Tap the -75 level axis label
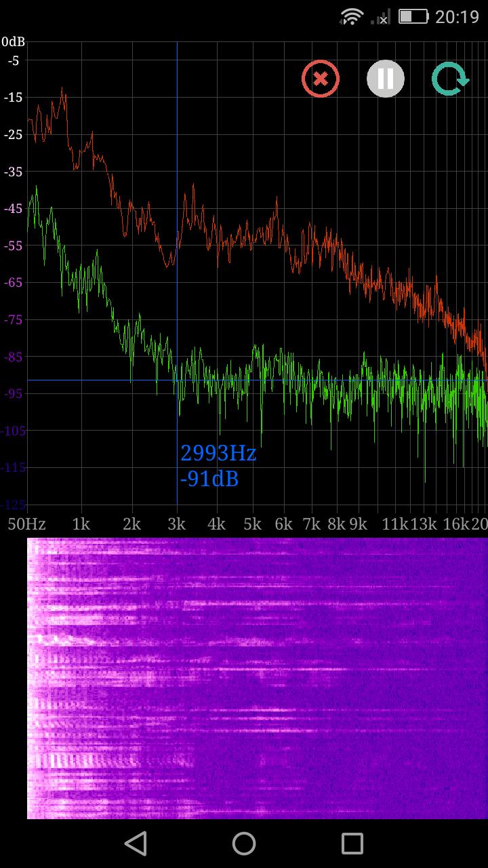 coord(14,319)
